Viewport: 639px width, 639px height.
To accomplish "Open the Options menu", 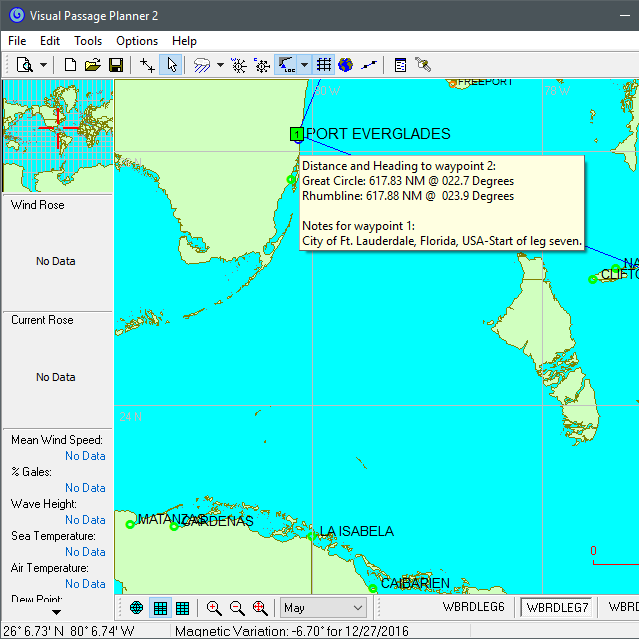I will 137,41.
